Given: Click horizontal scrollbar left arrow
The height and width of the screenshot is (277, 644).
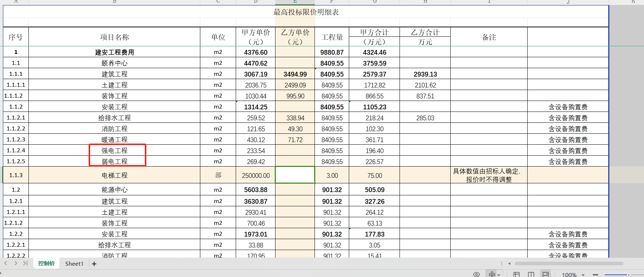Looking at the screenshot, I should [509, 264].
